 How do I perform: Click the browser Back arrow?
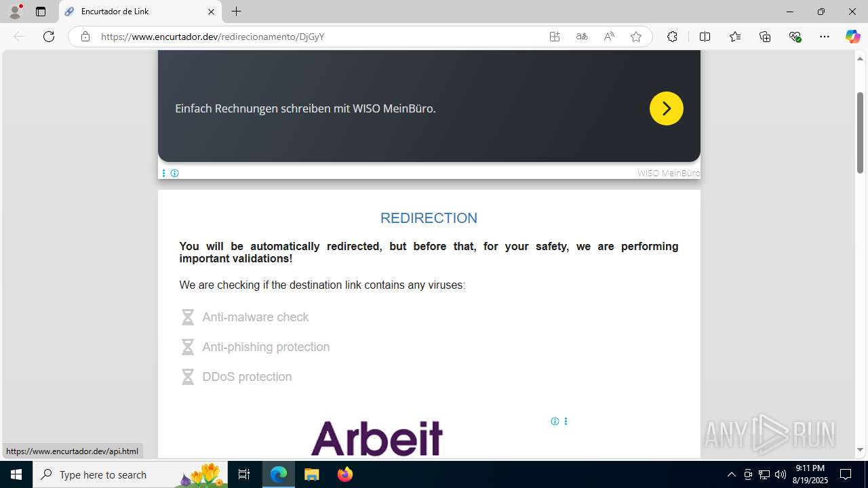coord(19,37)
